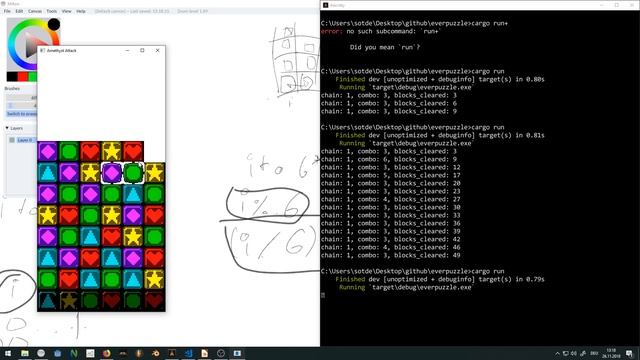Open the taskbar clock and date
This screenshot has height=360, width=640.
point(611,353)
